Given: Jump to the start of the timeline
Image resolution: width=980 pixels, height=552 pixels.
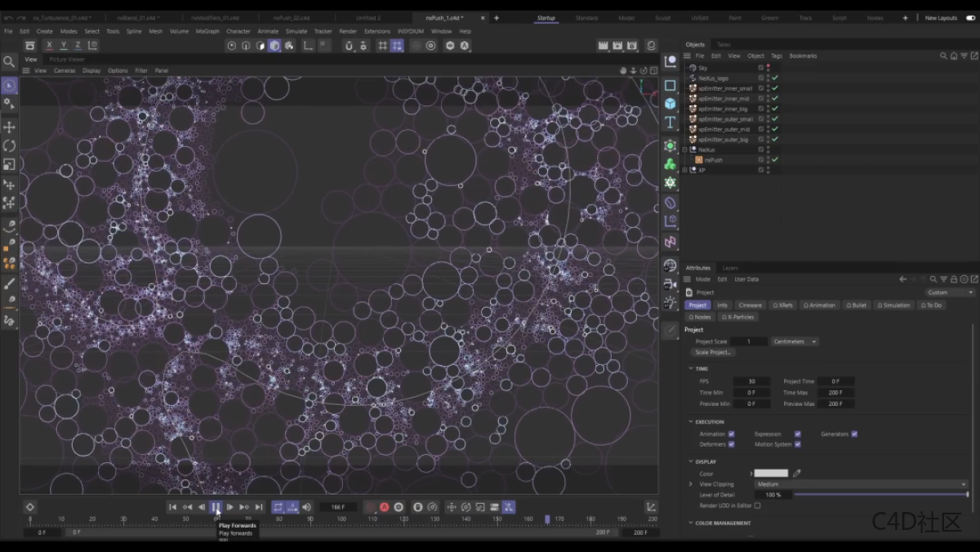Looking at the screenshot, I should [172, 507].
